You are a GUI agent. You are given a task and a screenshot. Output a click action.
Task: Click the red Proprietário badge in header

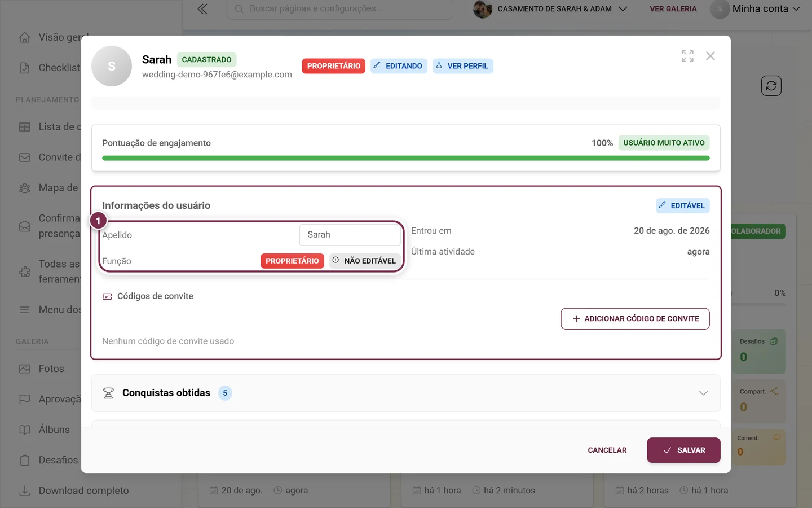coord(334,66)
